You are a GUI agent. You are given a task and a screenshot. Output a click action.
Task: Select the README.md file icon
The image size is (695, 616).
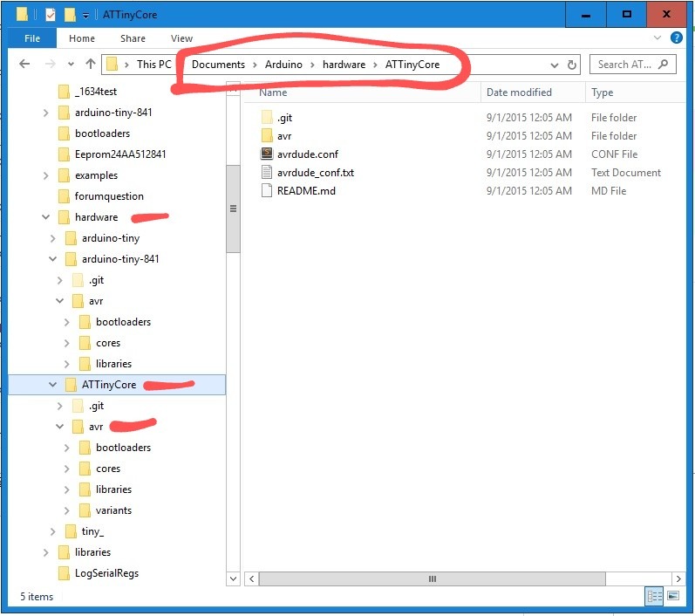tap(267, 190)
